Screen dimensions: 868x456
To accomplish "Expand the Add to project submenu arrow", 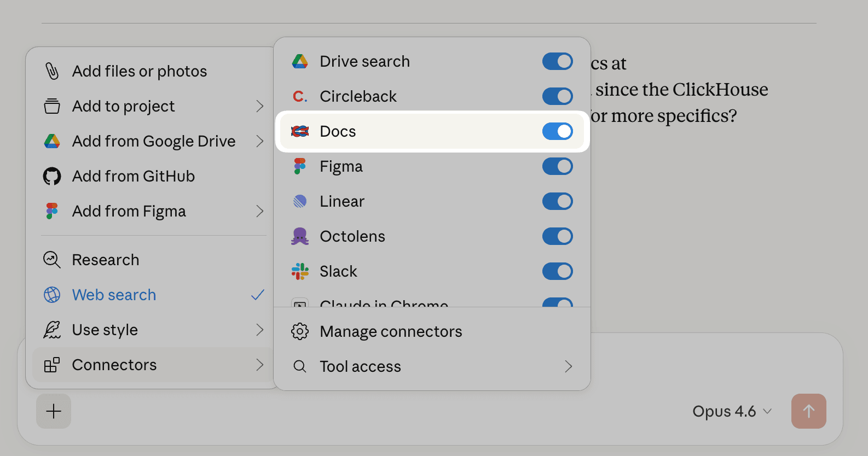I will click(x=260, y=106).
